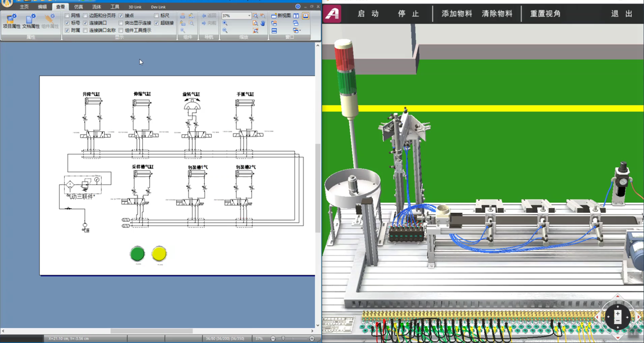Screen dimensions: 644x343
Task: Click the zoom in magnifier icon
Action: click(x=225, y=23)
